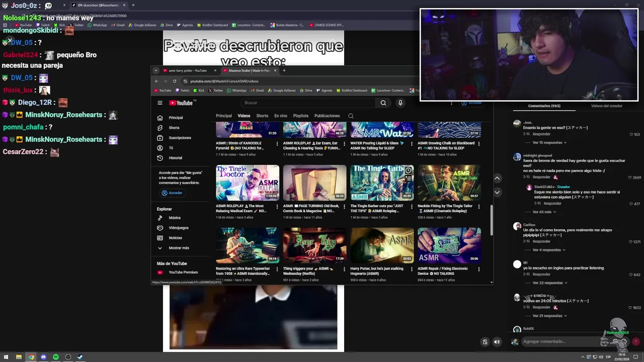Click the YouTube search field
Image resolution: width=644 pixels, height=362 pixels.
click(307, 103)
